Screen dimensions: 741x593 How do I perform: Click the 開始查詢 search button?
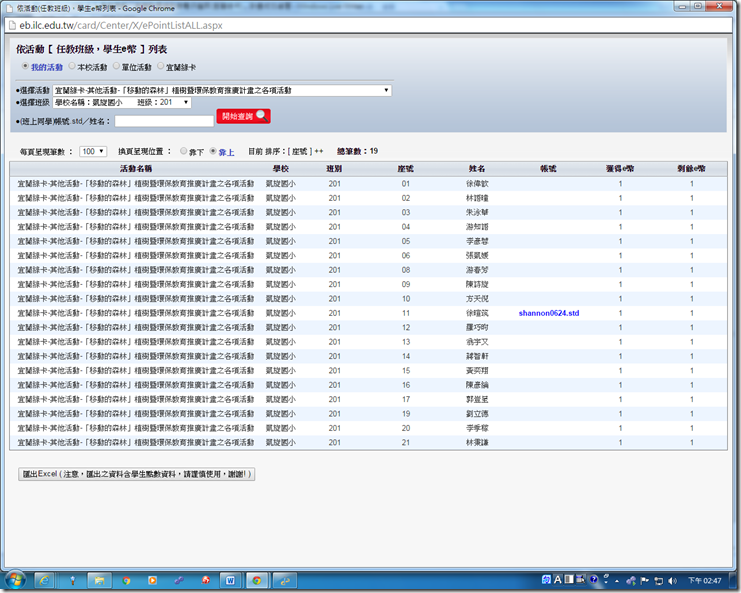243,117
